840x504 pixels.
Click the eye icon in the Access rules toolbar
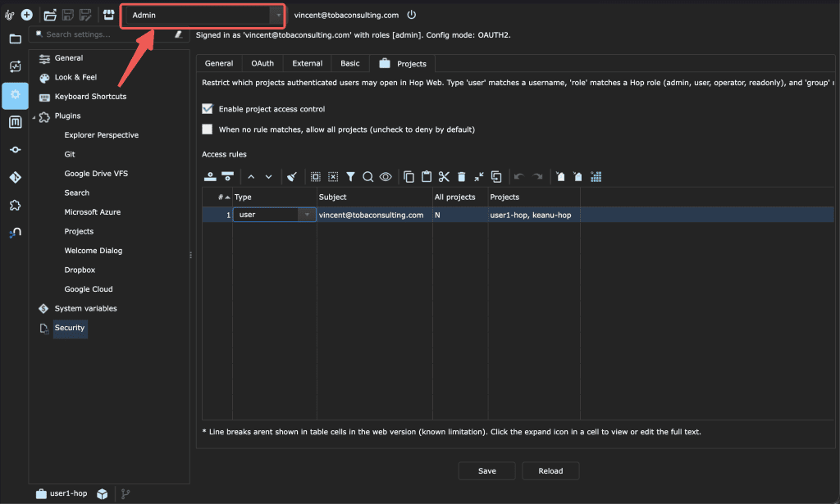pyautogui.click(x=386, y=176)
